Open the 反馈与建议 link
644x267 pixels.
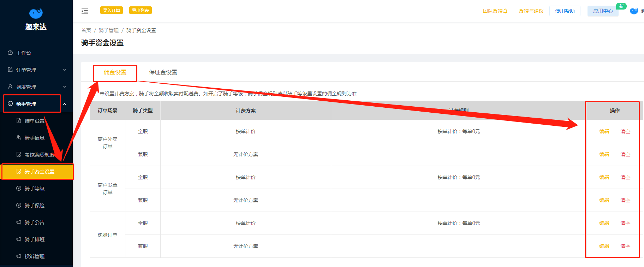coord(531,11)
